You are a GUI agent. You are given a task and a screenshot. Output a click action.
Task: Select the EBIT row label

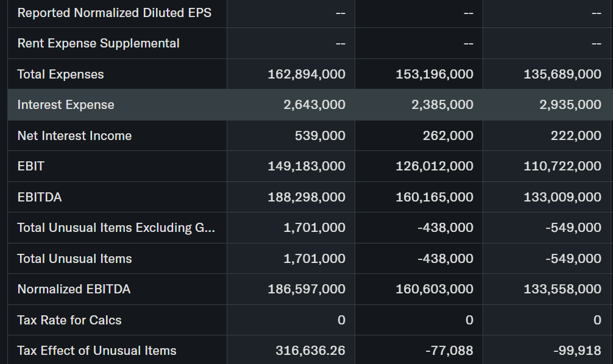pyautogui.click(x=31, y=166)
